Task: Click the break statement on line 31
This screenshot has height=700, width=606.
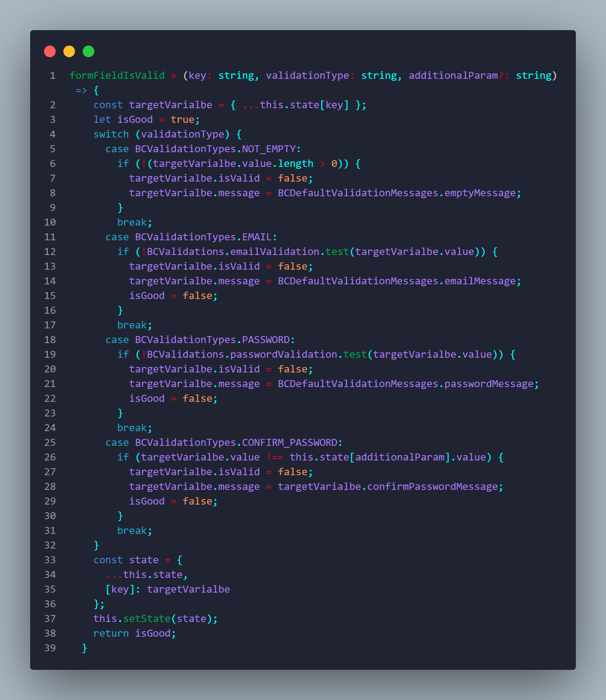Action: [x=135, y=530]
